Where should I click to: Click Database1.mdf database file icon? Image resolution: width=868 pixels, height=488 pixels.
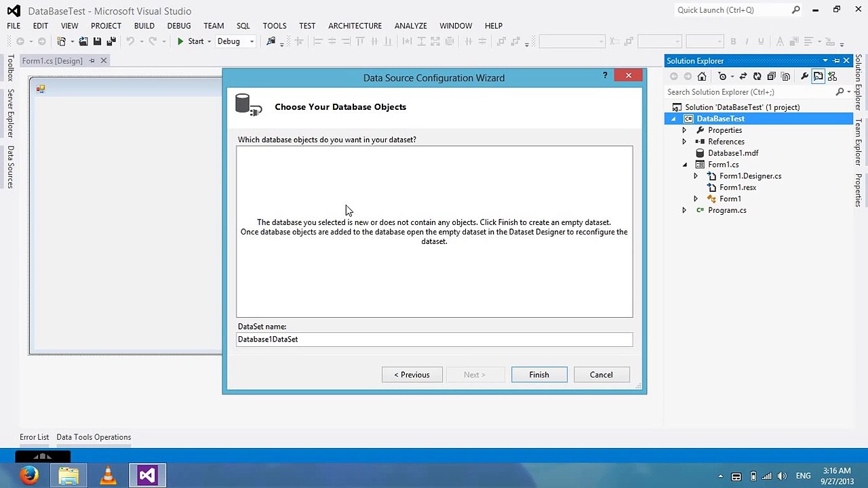point(700,153)
